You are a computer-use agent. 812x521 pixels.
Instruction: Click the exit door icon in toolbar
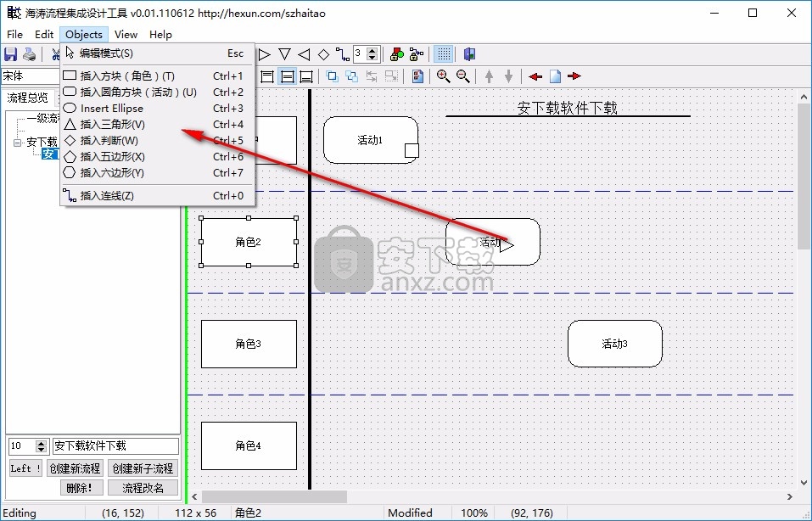(469, 54)
